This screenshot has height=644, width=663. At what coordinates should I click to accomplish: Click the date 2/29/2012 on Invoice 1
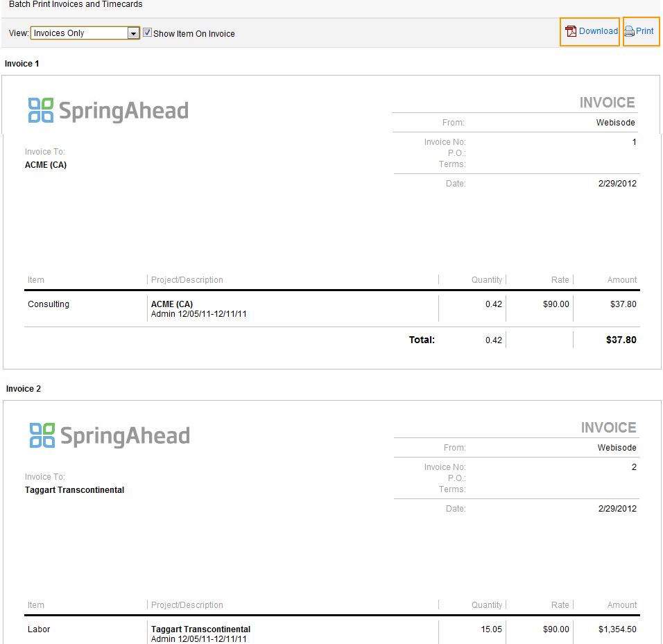pyautogui.click(x=617, y=184)
